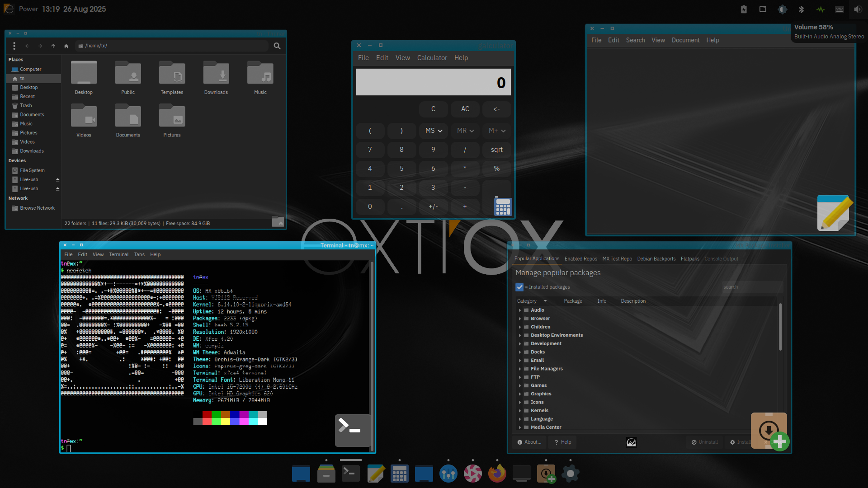Open the M+ memory add dropdown
The width and height of the screenshot is (868, 488).
[x=497, y=131]
